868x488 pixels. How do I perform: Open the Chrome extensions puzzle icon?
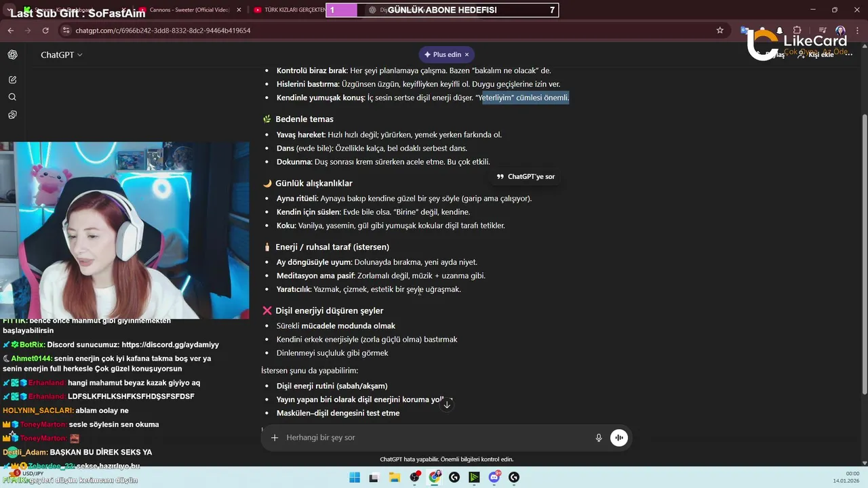(x=797, y=30)
